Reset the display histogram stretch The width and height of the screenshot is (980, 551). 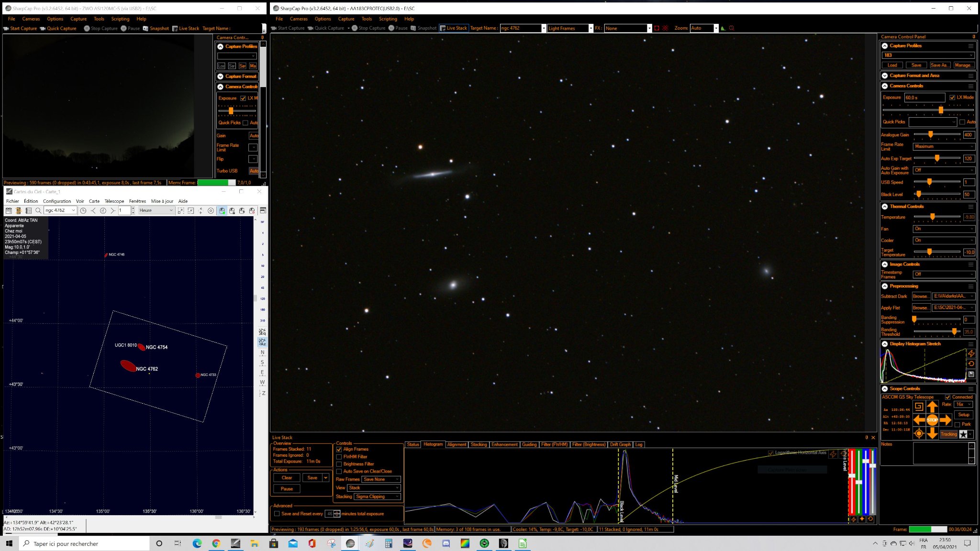pos(971,364)
